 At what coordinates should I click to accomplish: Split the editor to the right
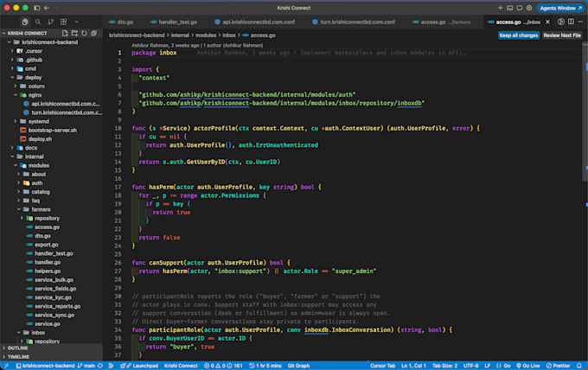(x=571, y=22)
